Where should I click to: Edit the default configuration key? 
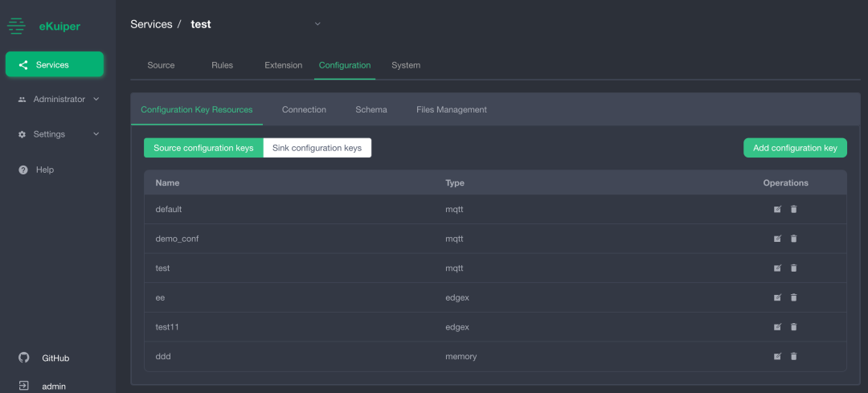(x=777, y=209)
